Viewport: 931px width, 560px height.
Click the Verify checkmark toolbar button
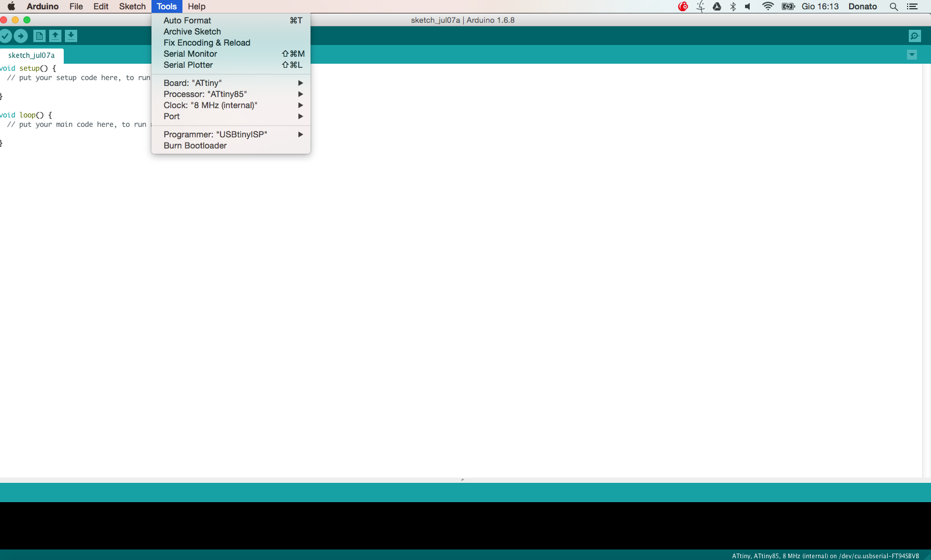[x=5, y=36]
